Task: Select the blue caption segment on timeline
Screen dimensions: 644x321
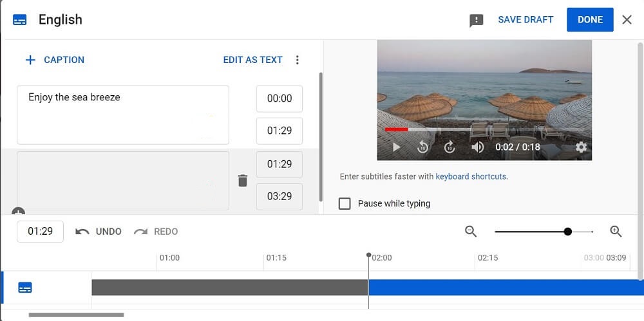Action: [x=505, y=287]
